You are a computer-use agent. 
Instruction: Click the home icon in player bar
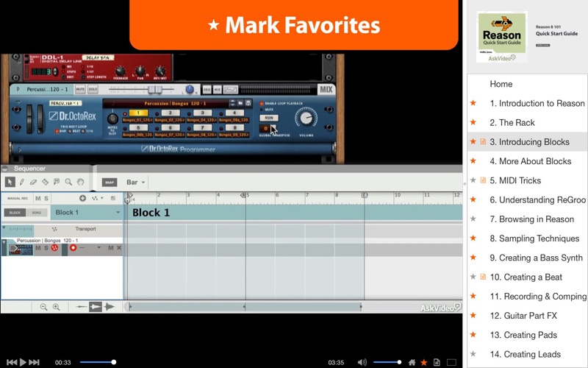click(412, 362)
